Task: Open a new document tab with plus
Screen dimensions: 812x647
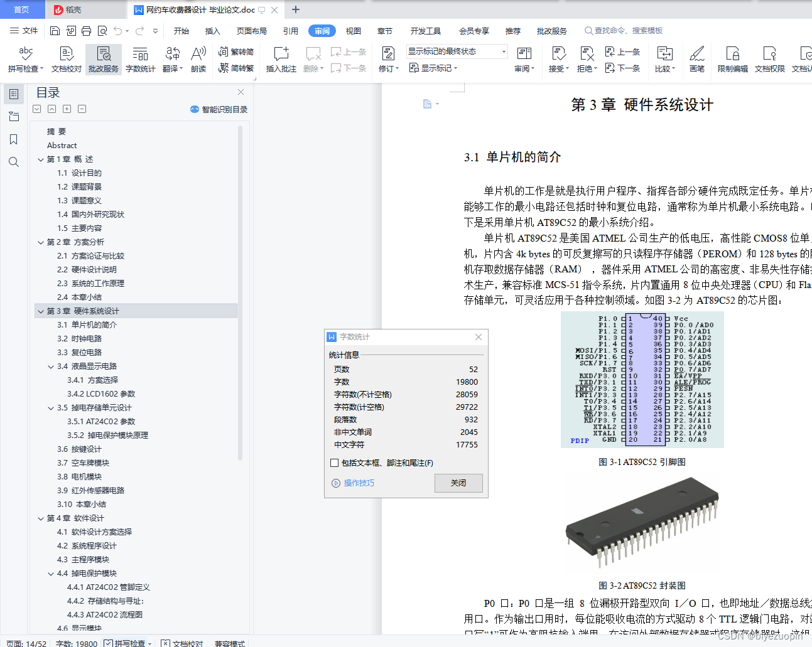Action: click(x=296, y=9)
